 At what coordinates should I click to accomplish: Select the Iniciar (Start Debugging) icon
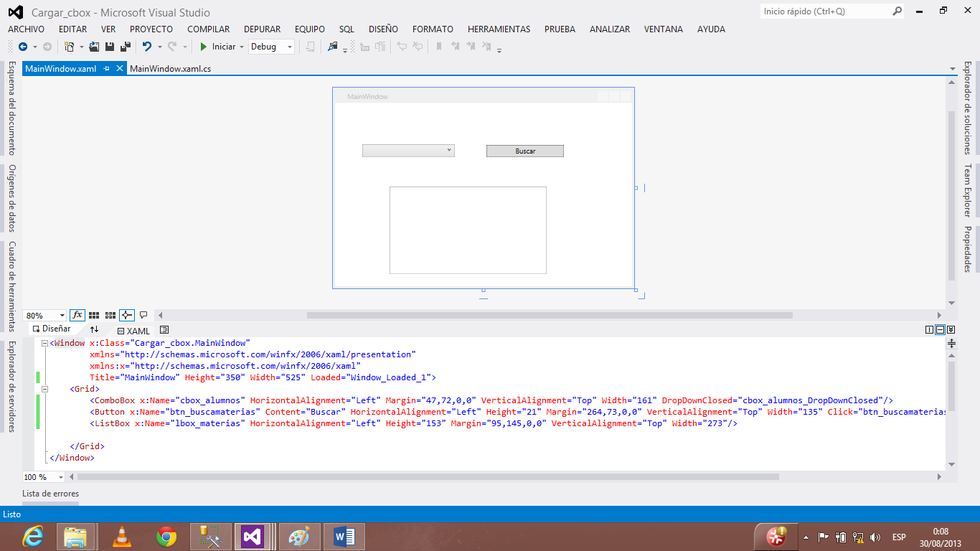(x=202, y=46)
